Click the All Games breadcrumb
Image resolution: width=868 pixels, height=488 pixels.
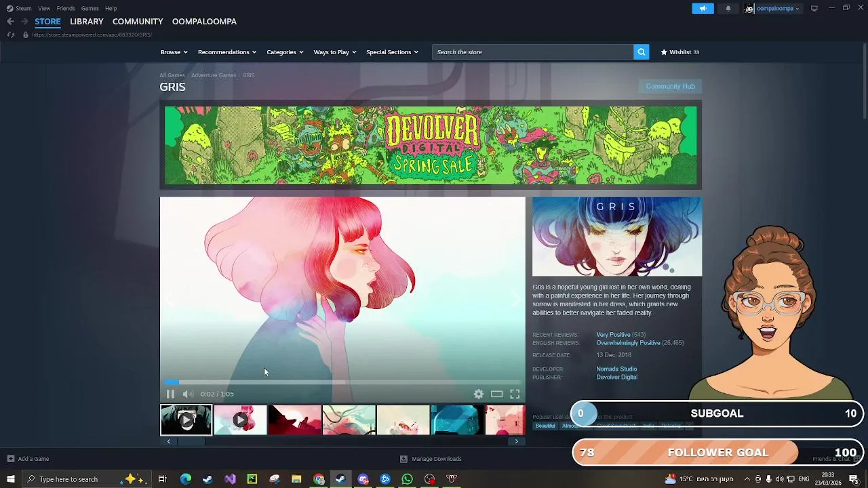pyautogui.click(x=172, y=75)
